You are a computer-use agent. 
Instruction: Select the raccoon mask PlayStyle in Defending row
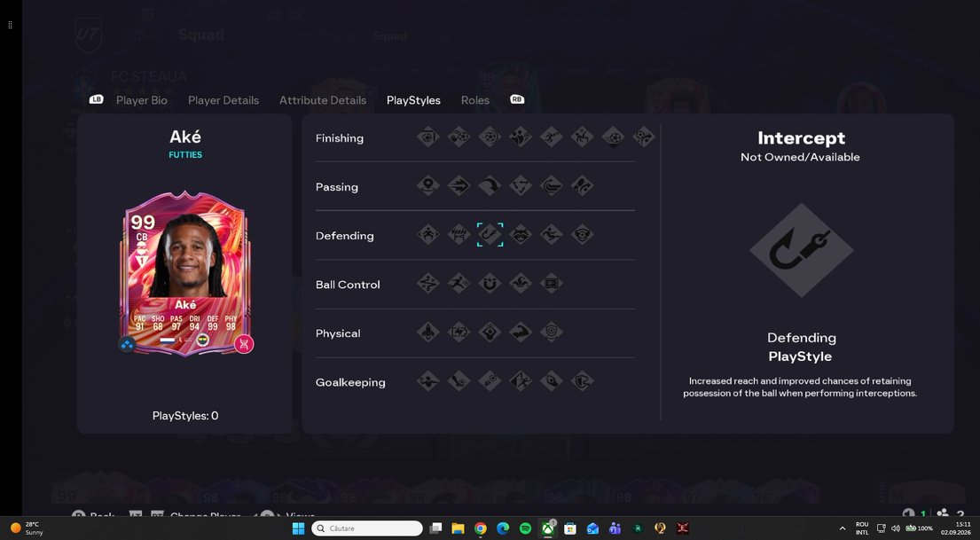(x=520, y=234)
